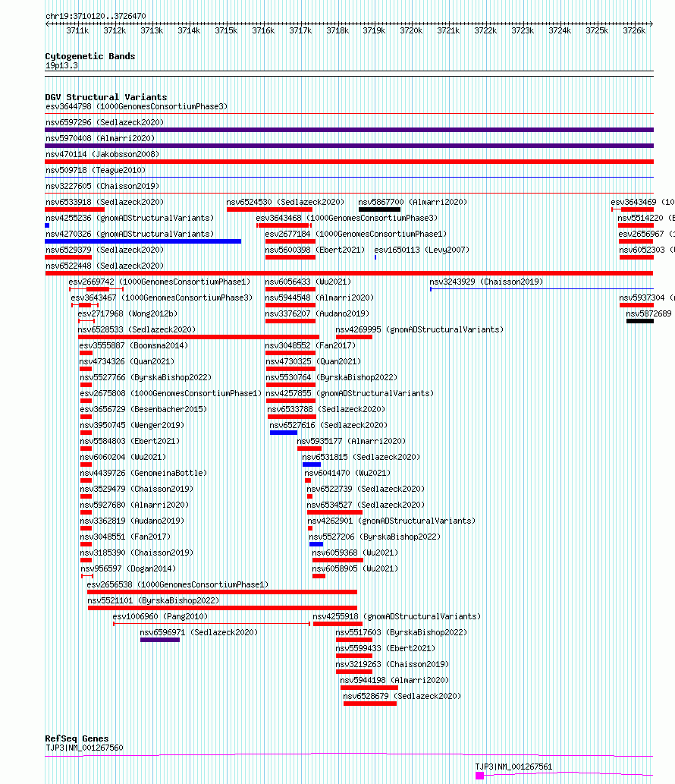
Task: Click TJP3|NM_001267560 gene label
Action: 84,748
